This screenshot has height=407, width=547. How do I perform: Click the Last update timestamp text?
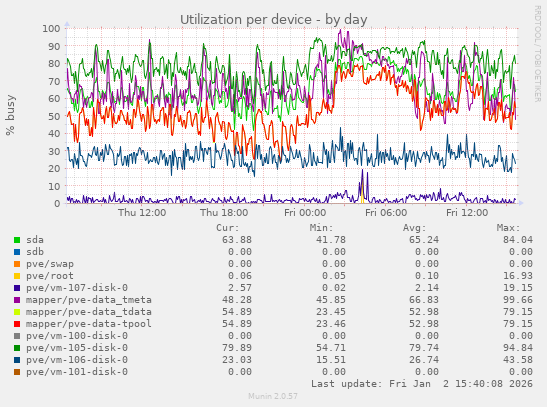[422, 384]
